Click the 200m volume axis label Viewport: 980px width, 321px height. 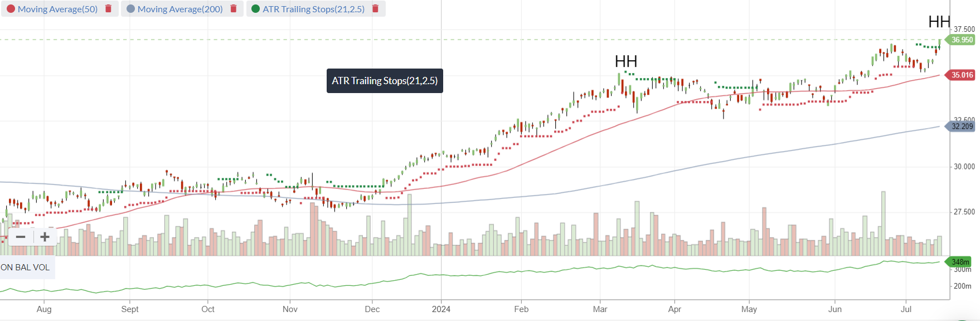pos(963,286)
